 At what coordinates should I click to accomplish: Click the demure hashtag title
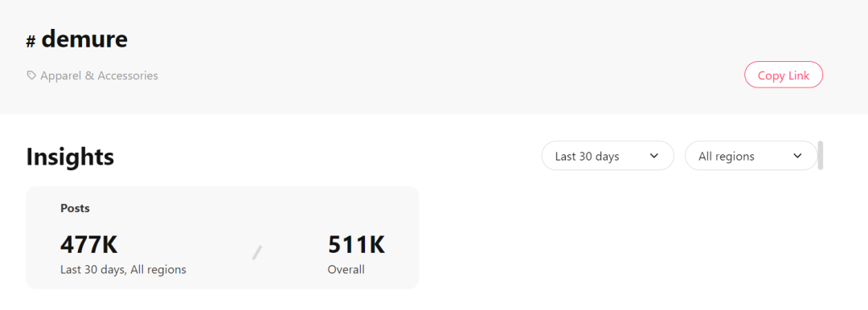pyautogui.click(x=84, y=39)
